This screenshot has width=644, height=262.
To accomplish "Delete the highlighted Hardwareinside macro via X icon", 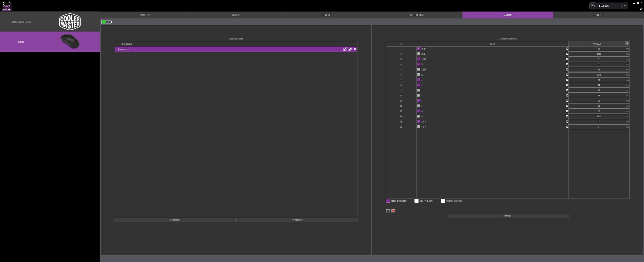I will point(355,49).
